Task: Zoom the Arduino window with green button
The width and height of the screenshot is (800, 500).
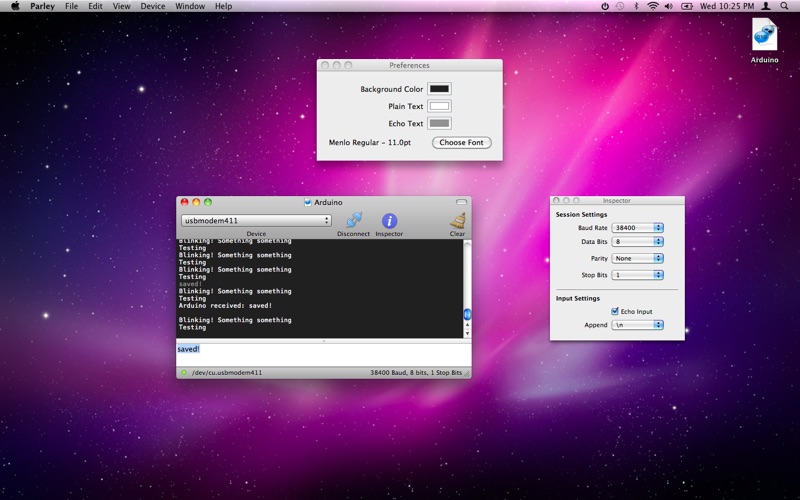Action: [208, 202]
